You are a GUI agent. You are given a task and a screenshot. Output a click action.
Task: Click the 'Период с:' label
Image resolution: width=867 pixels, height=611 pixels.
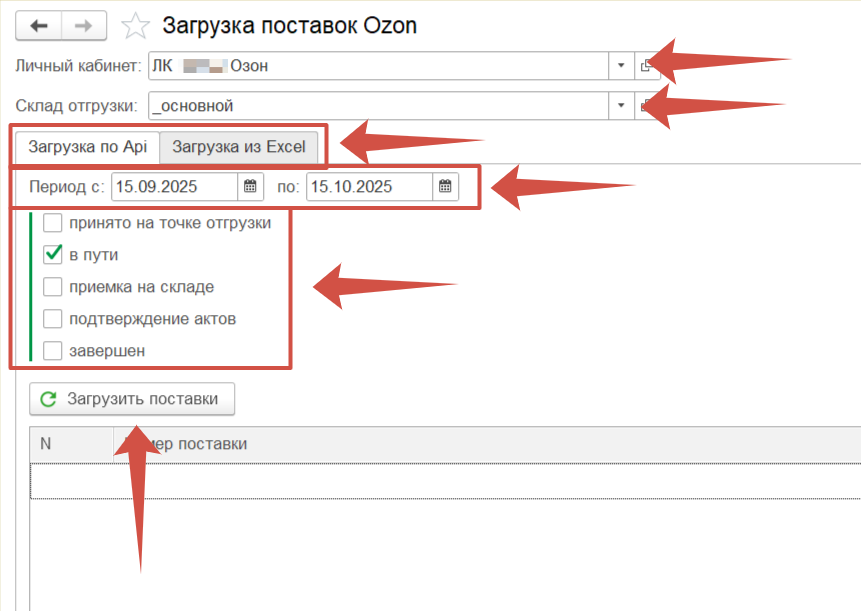[66, 187]
